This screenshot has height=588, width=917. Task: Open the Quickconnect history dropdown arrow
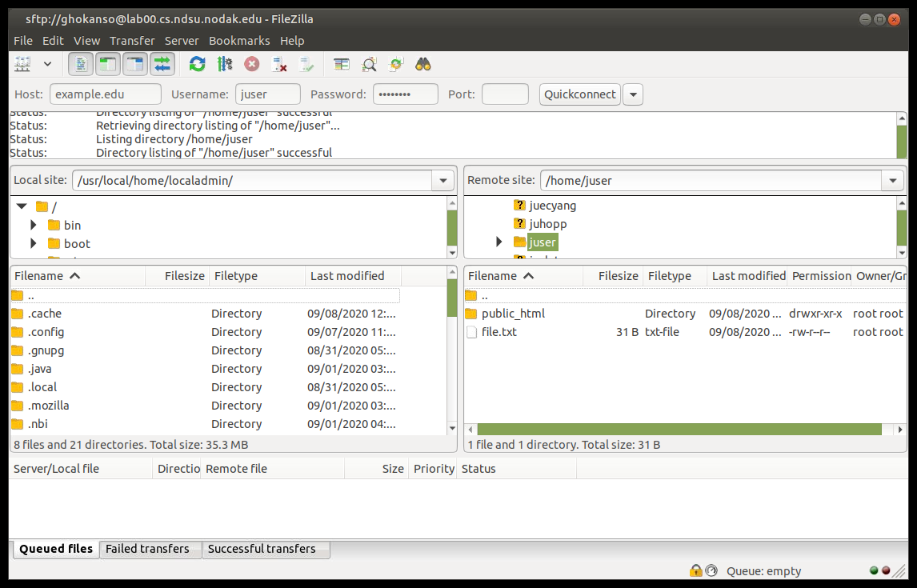tap(632, 94)
